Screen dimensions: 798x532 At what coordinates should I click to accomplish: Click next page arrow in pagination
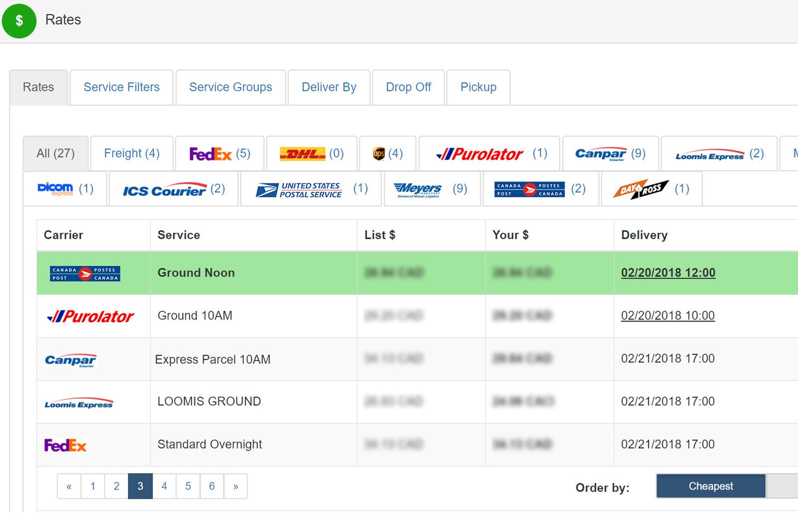click(235, 486)
